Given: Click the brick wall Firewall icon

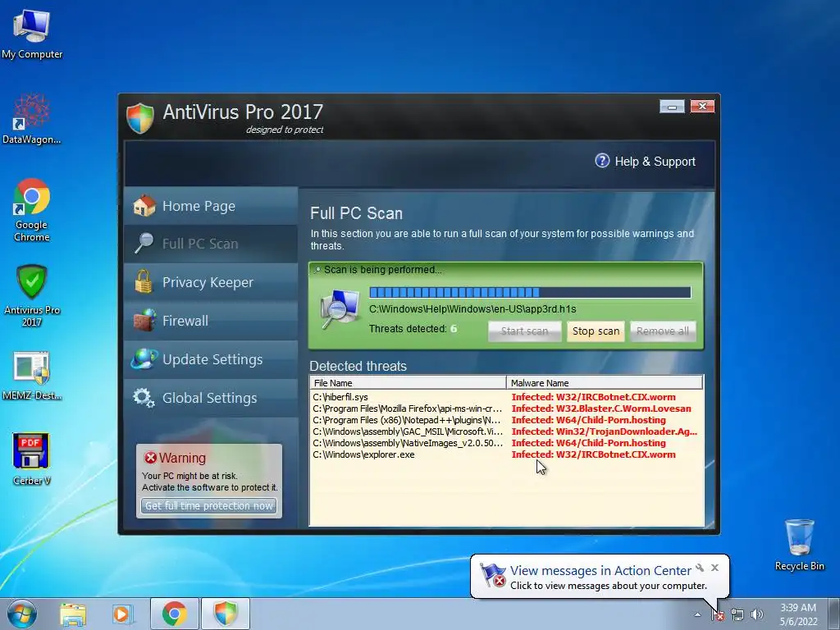Looking at the screenshot, I should pos(144,321).
